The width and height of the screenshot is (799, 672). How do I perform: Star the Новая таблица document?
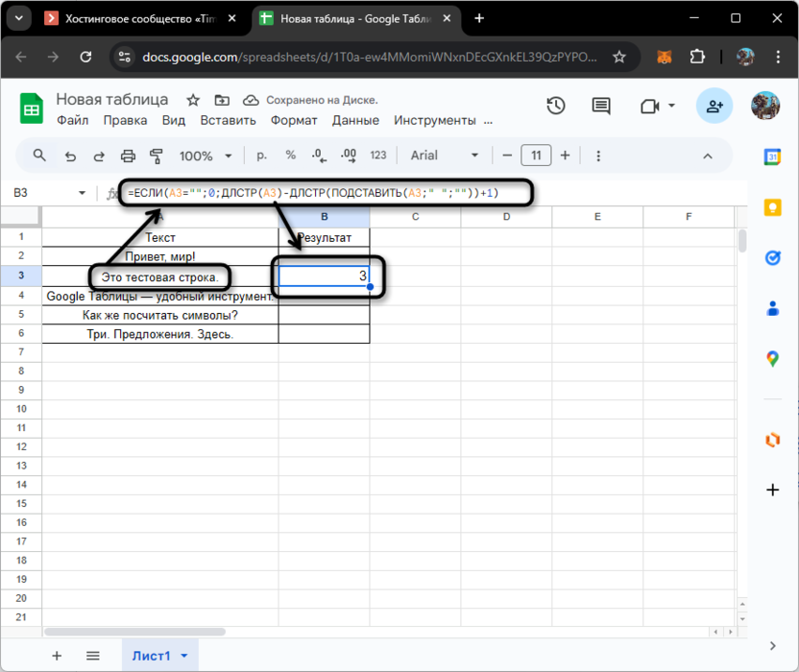tap(193, 100)
